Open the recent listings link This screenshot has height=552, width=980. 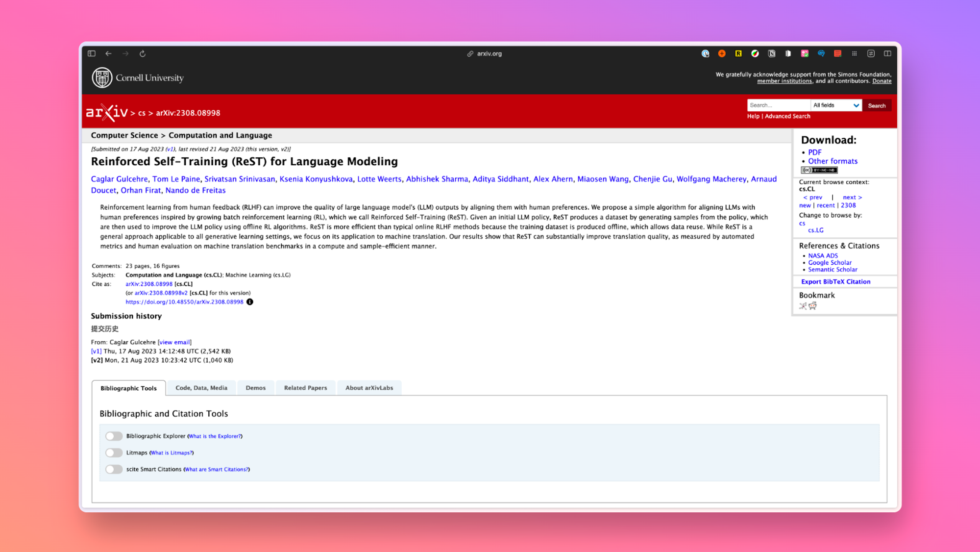pos(825,205)
